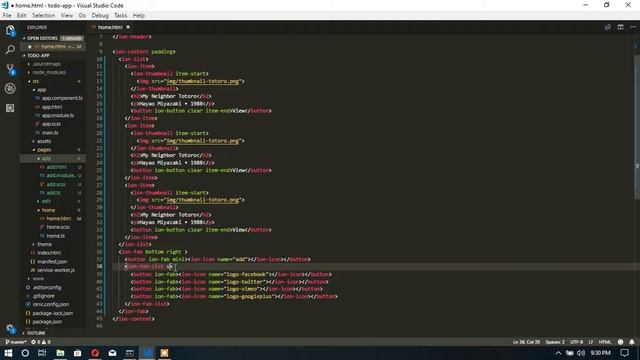Change language mode HTML

pos(605,342)
